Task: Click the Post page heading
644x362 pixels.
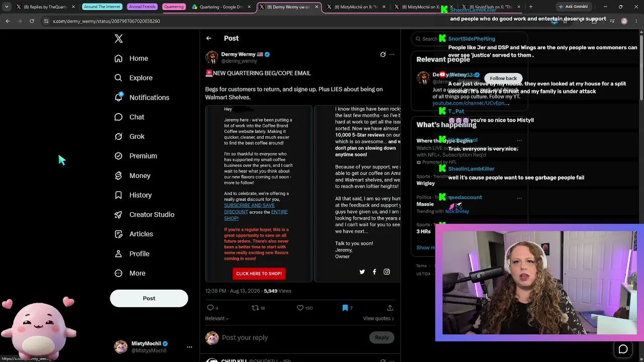Action: pos(231,38)
